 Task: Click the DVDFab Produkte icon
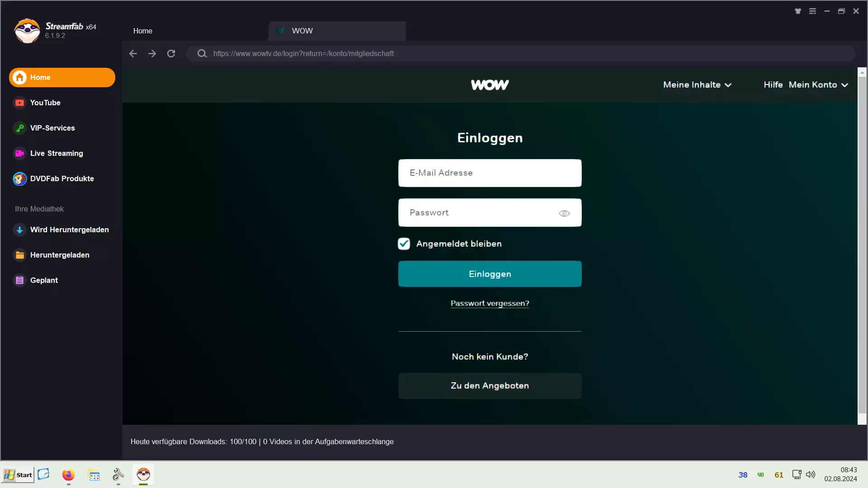click(19, 178)
